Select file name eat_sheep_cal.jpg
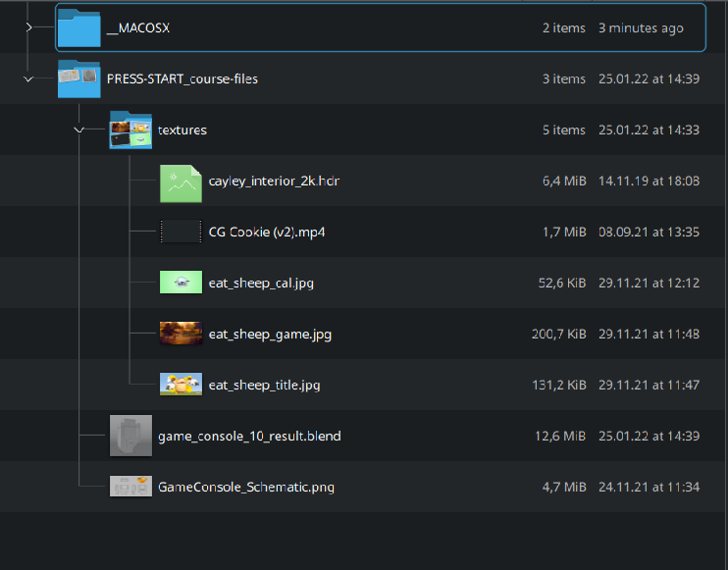Image resolution: width=728 pixels, height=570 pixels. [261, 284]
